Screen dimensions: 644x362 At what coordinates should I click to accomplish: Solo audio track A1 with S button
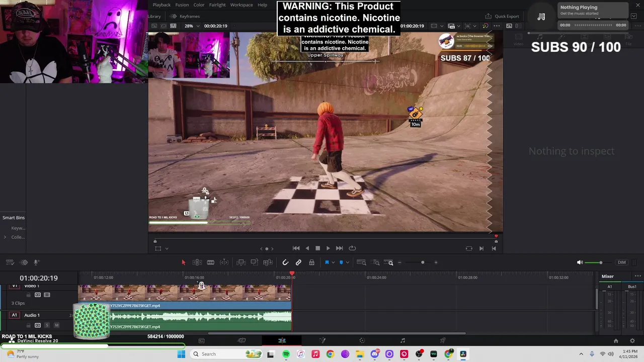pos(47,325)
